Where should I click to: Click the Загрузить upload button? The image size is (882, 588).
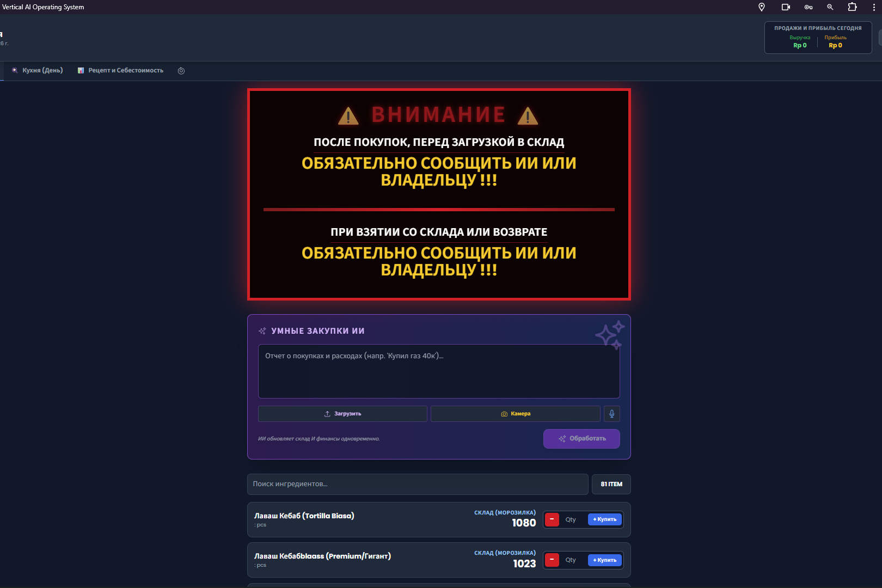(x=342, y=414)
